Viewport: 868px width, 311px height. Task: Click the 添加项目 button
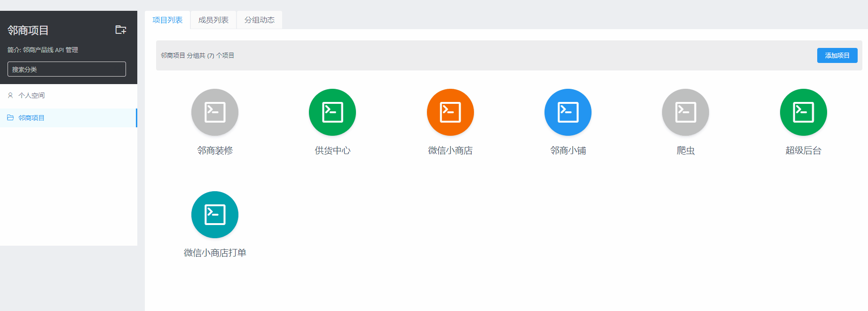837,55
